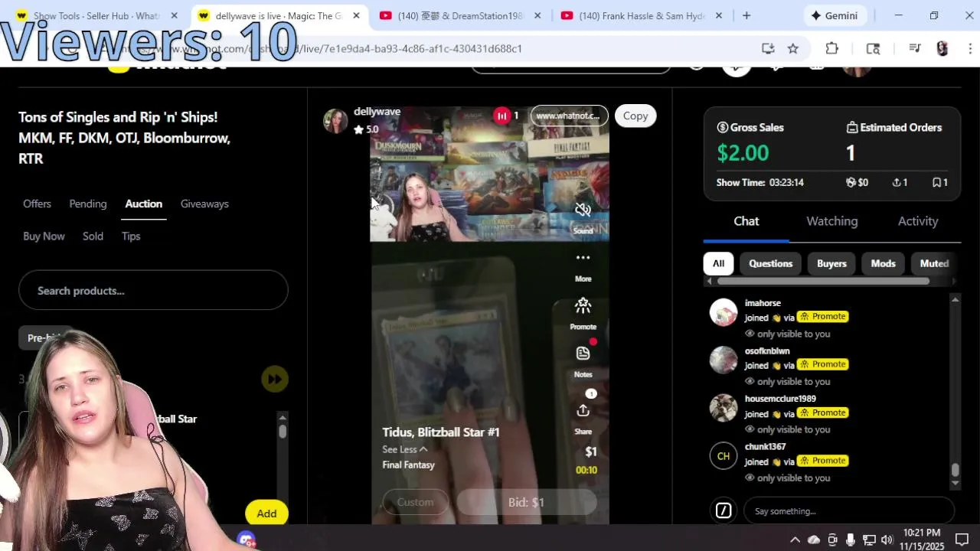Viewport: 980px width, 551px height.
Task: Open the Notes icon
Action: pyautogui.click(x=583, y=353)
